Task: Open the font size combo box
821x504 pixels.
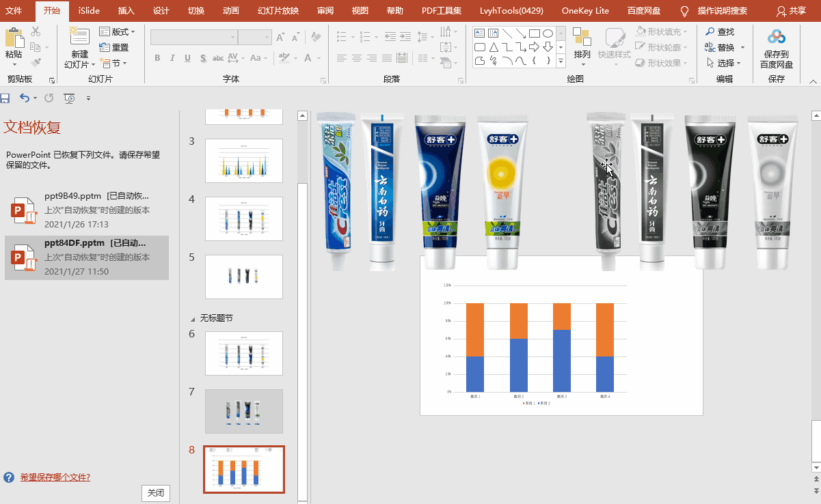Action: click(x=255, y=38)
